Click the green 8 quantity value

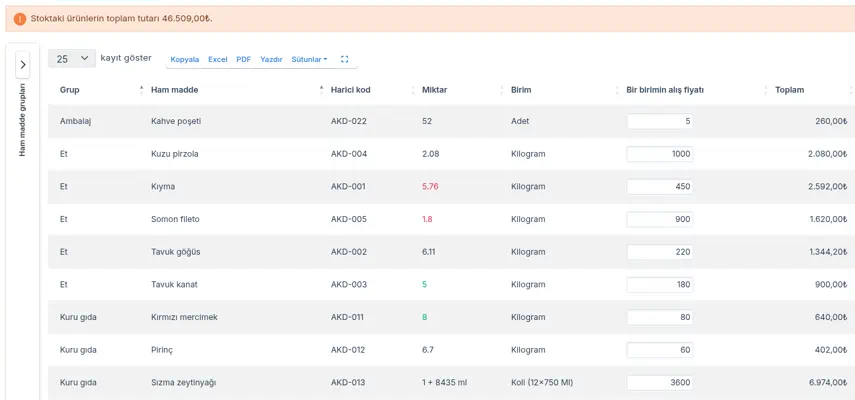click(x=425, y=317)
